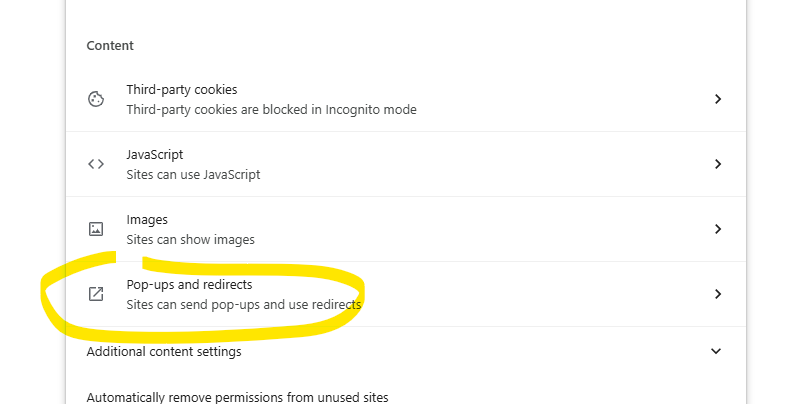Select the JavaScript title text

155,155
